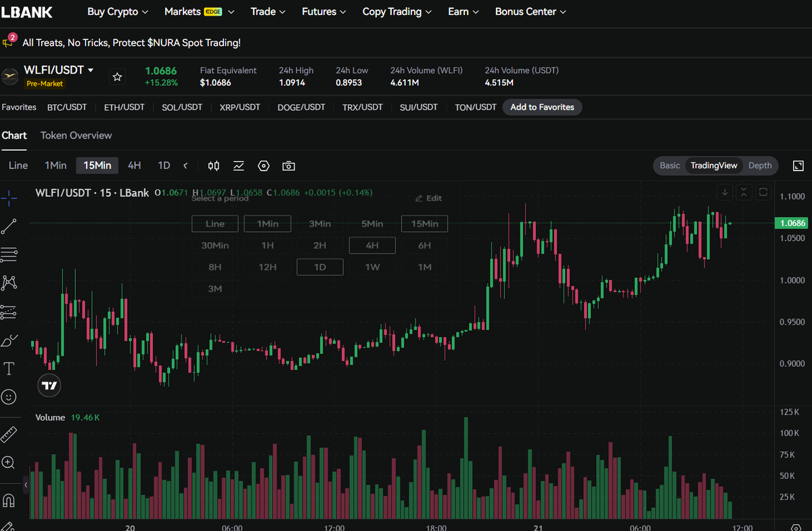Open the indicators icon in toolbar
The image size is (812, 531).
click(239, 166)
